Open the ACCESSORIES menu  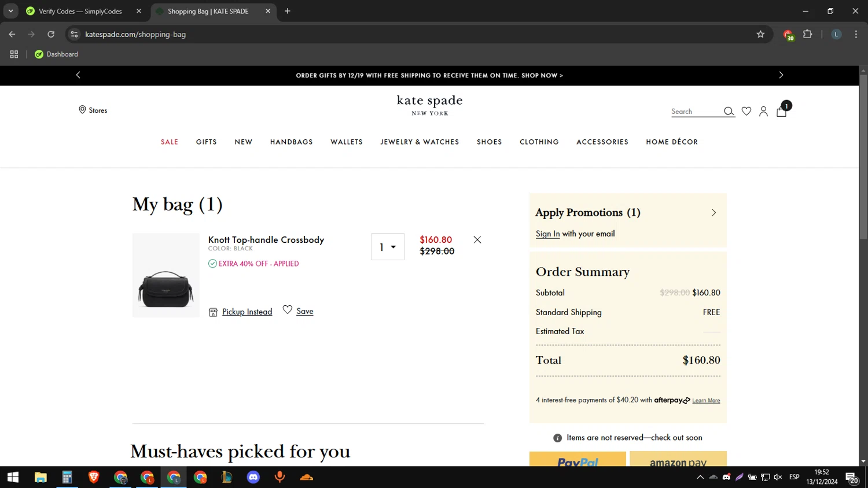point(602,142)
